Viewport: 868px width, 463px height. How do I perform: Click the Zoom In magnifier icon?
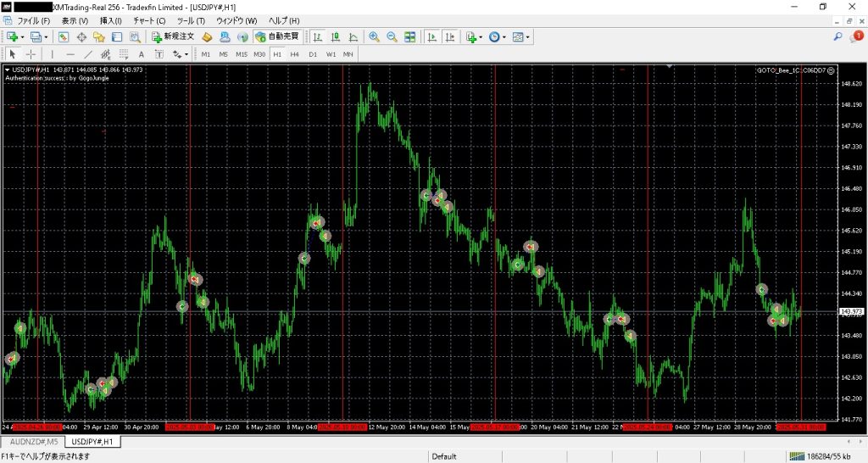click(374, 37)
